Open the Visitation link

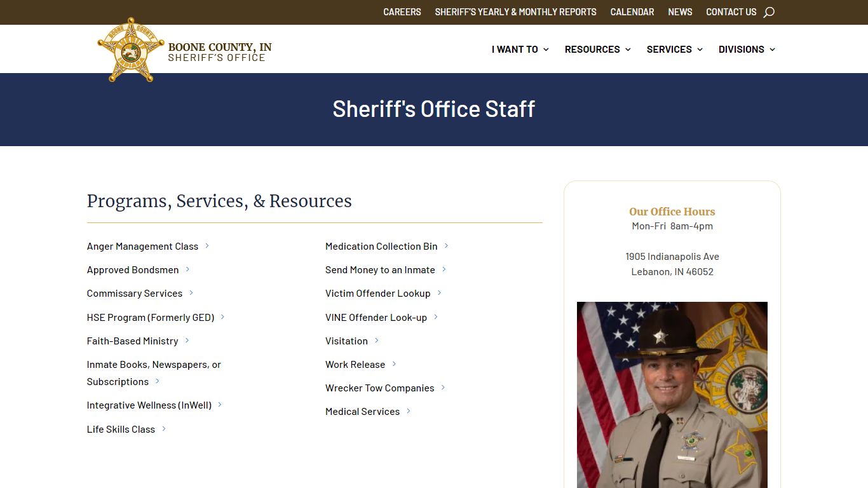pyautogui.click(x=346, y=341)
